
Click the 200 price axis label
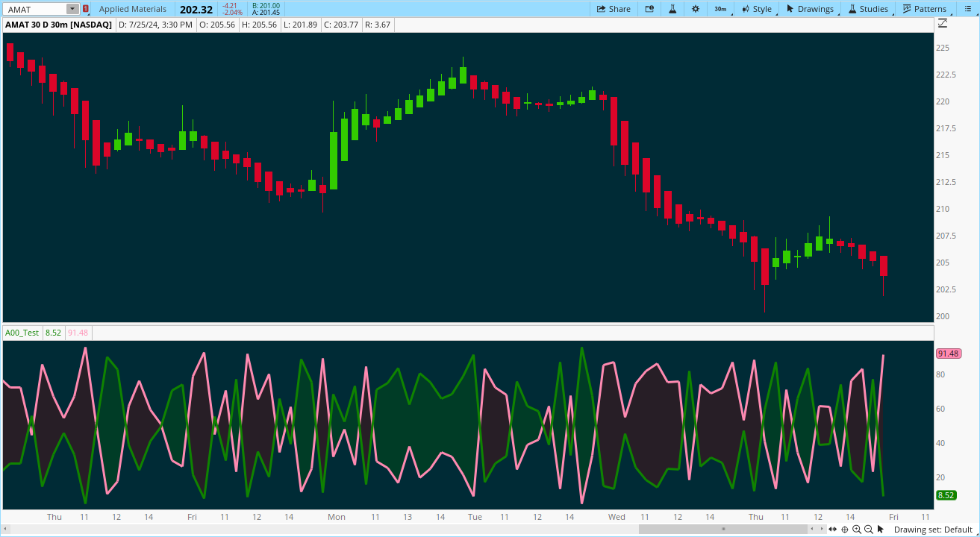click(x=943, y=316)
